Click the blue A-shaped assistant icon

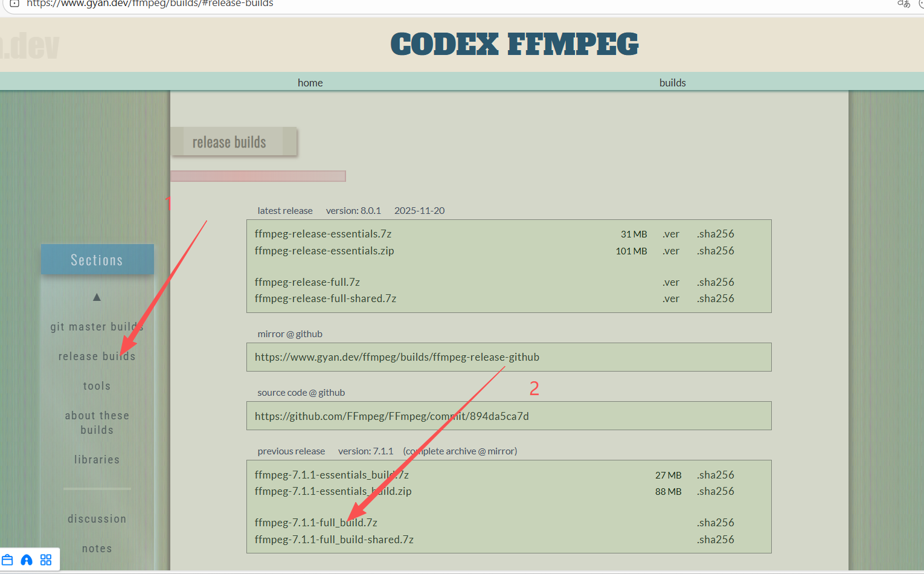pos(27,559)
